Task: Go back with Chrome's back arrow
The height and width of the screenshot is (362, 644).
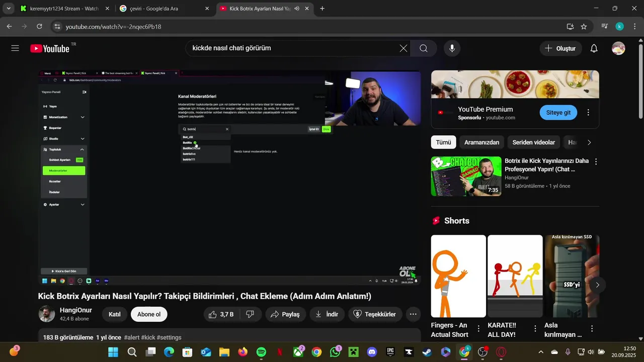Action: [10, 26]
